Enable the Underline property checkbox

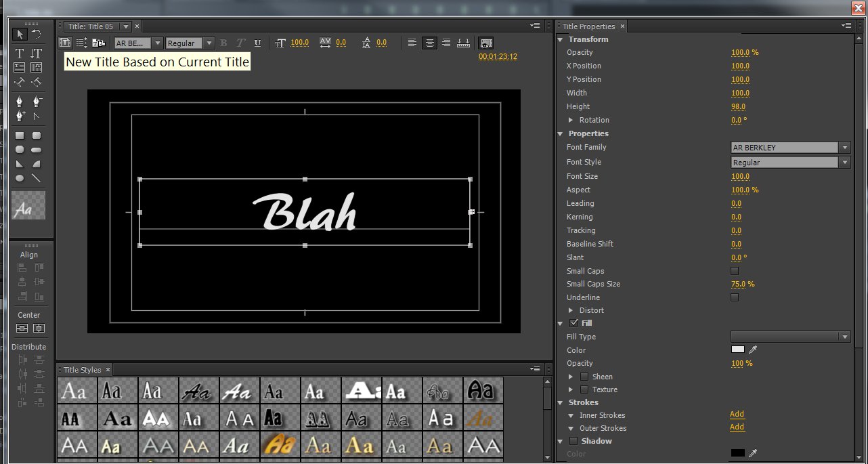(x=735, y=297)
